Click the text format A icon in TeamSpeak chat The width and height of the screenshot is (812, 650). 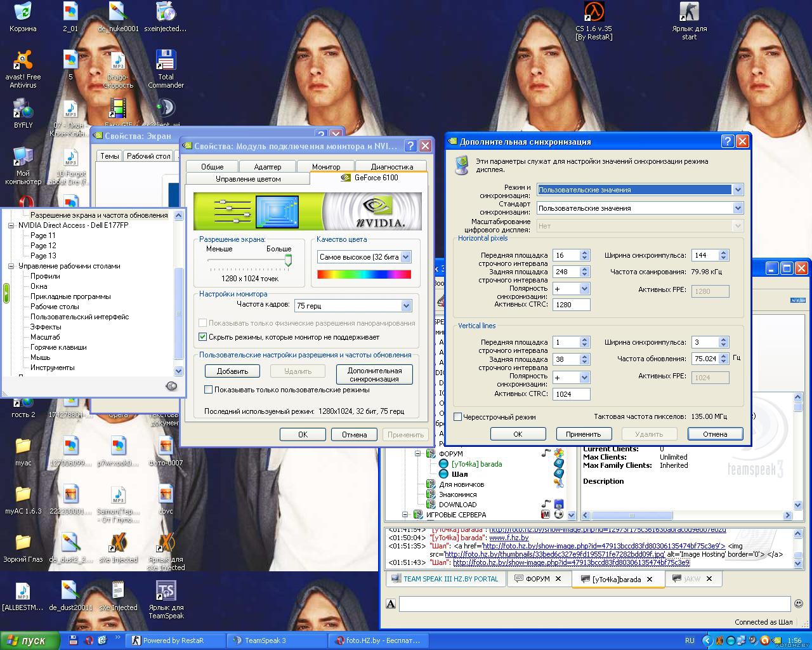[391, 604]
